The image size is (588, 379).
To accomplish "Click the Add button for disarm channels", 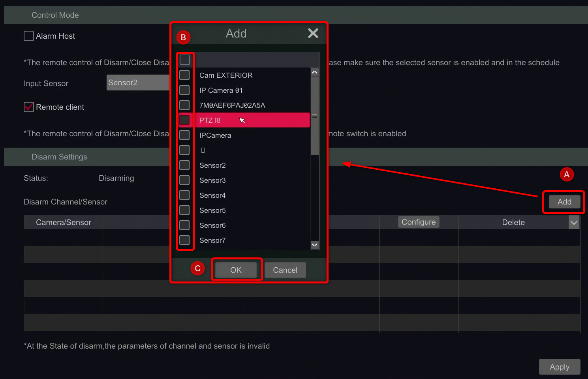I will tap(564, 202).
